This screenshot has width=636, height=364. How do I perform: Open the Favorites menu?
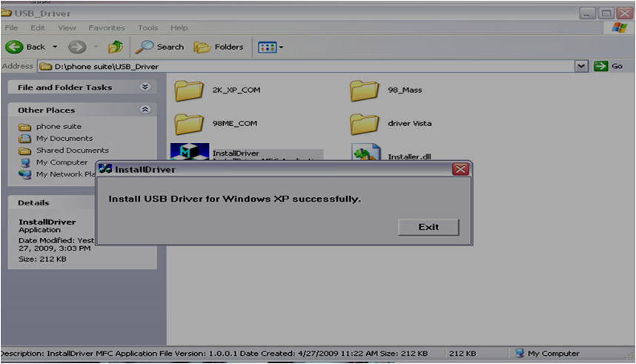tap(107, 28)
